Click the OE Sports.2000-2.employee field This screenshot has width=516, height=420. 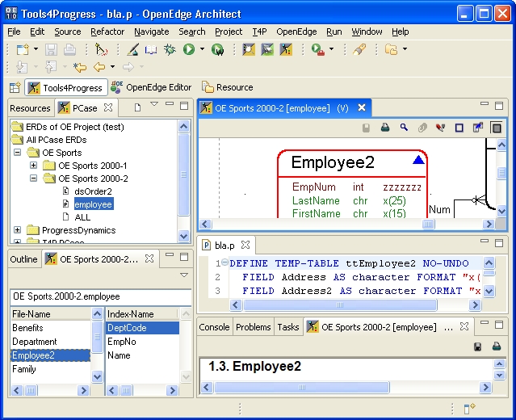(x=101, y=296)
